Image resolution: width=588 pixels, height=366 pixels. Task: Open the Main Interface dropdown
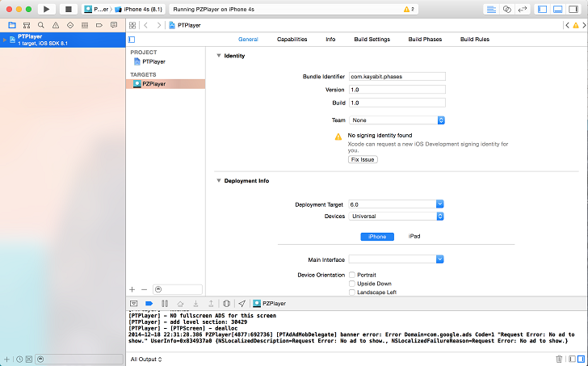(440, 259)
